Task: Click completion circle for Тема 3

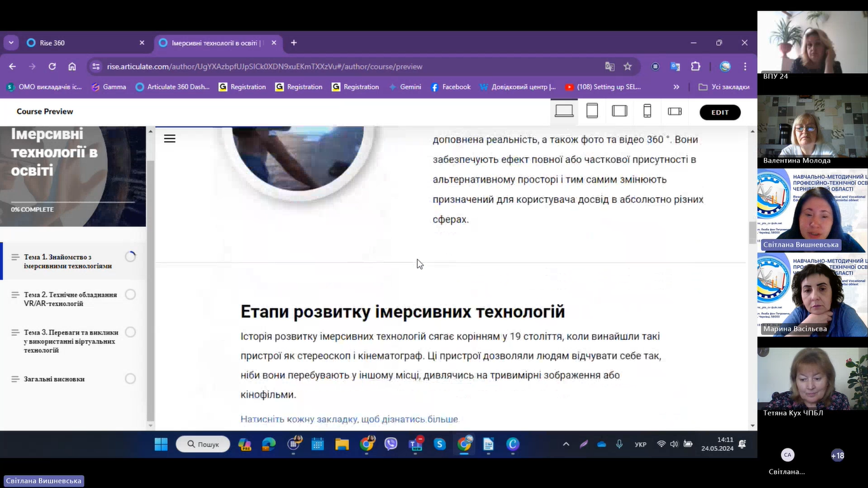Action: (x=130, y=332)
